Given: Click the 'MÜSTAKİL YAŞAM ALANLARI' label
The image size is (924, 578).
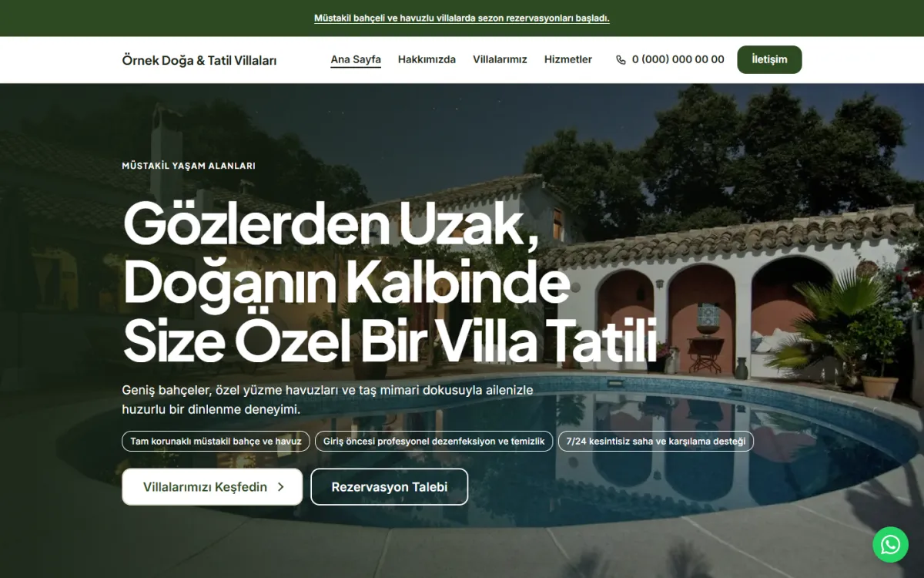Looking at the screenshot, I should click(x=189, y=166).
